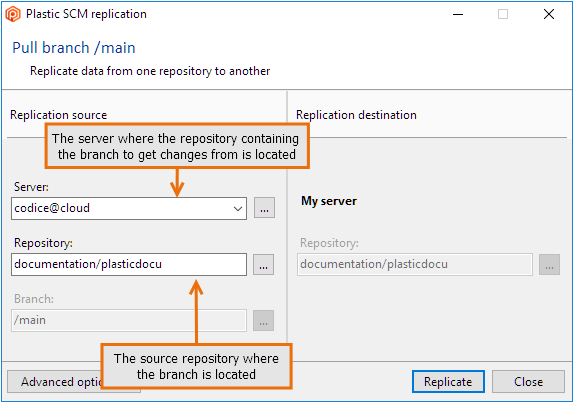Click the 'Replication destination' heading

pos(356,115)
